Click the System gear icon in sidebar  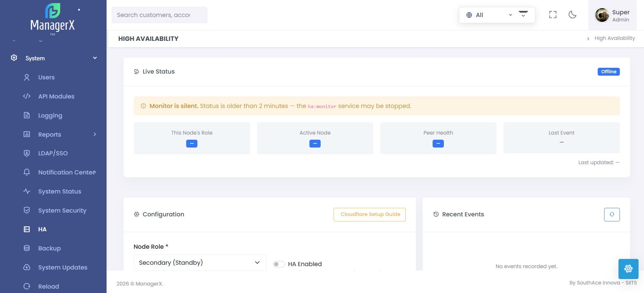14,58
